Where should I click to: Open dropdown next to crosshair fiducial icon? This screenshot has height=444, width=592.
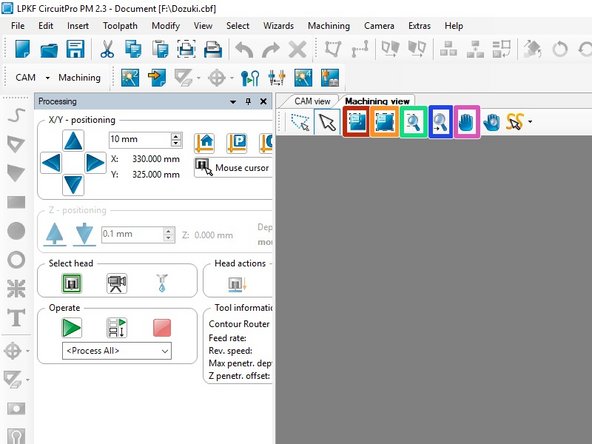pyautogui.click(x=232, y=78)
